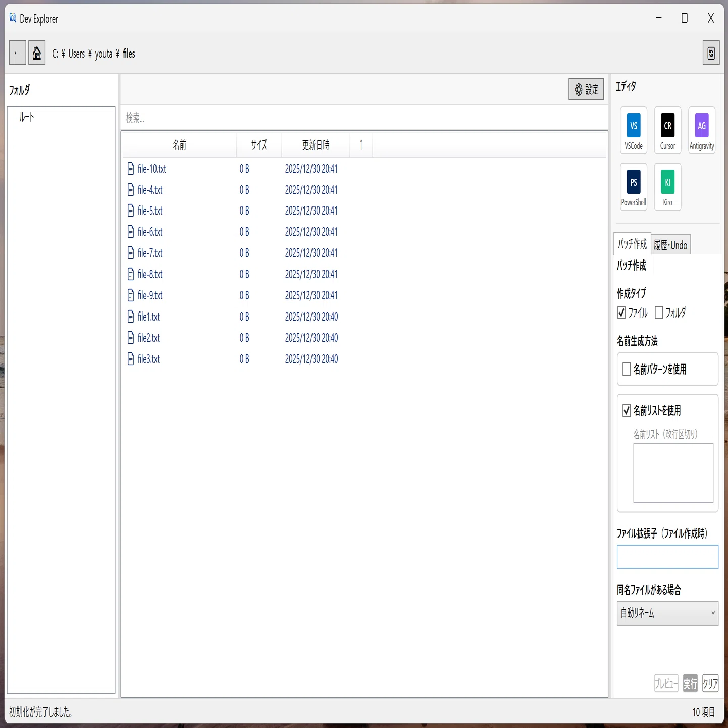Click the 10 項目 status bar count
728x728 pixels.
(x=703, y=712)
